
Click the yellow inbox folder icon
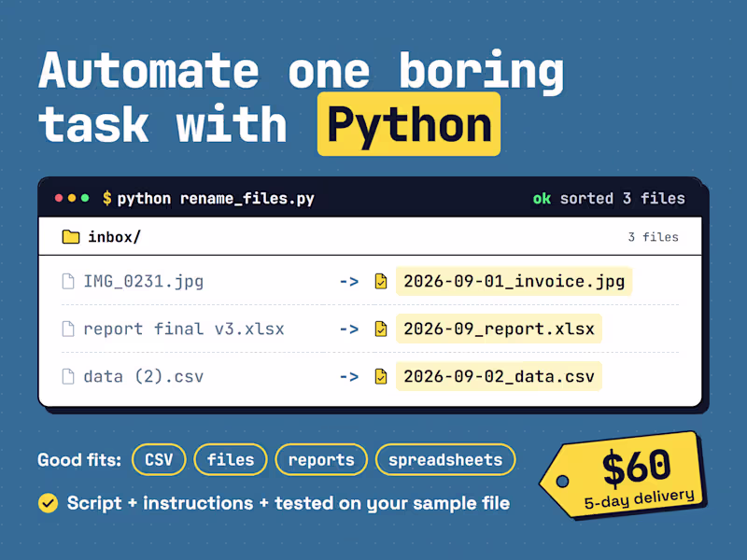(x=71, y=237)
